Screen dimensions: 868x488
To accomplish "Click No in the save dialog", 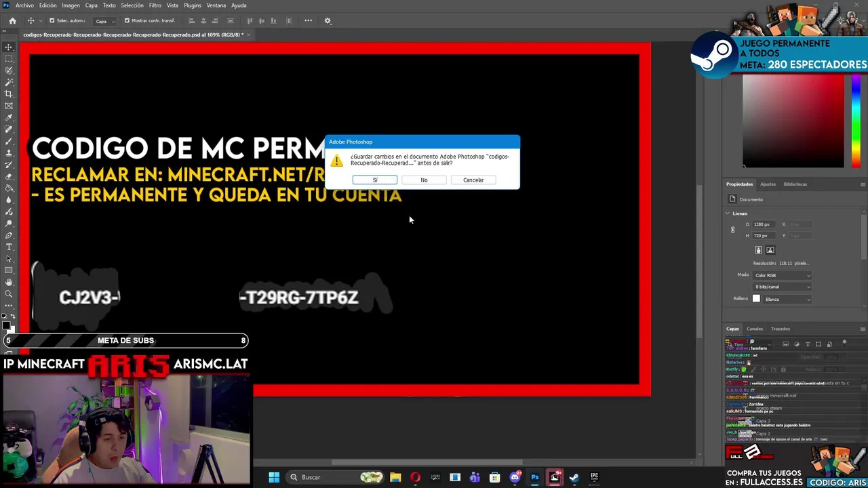I will (424, 180).
